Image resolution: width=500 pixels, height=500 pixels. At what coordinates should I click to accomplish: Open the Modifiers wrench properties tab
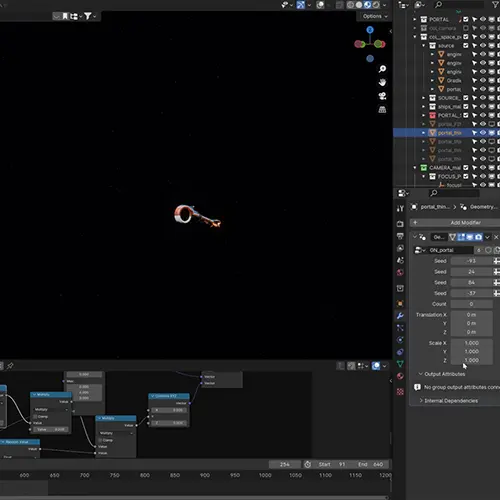400,316
